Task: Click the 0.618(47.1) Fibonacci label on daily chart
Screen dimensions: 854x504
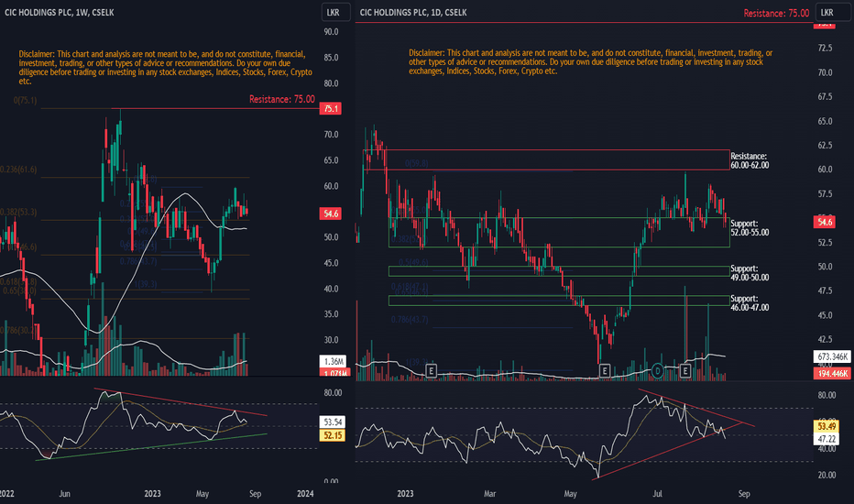Action: tap(410, 287)
